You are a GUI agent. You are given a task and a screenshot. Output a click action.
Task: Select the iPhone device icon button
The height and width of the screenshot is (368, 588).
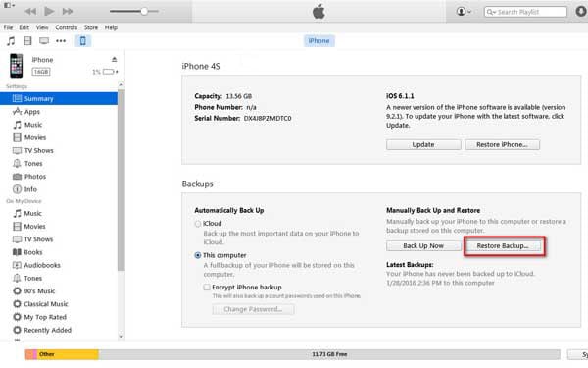click(x=83, y=41)
